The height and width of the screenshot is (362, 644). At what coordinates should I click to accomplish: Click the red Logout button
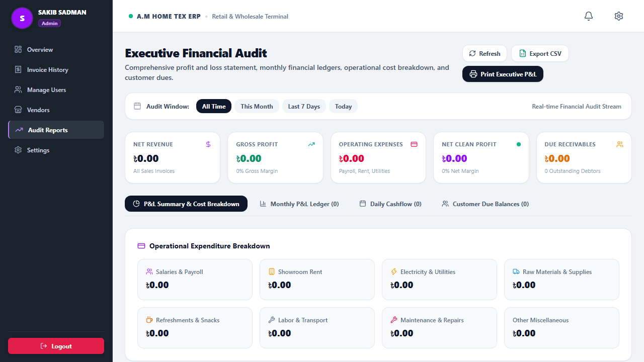coord(56,346)
